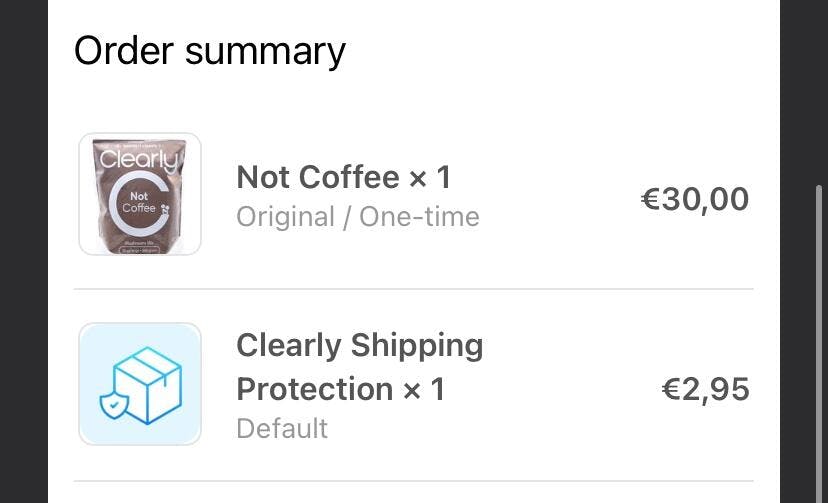828x503 pixels.
Task: Select the Original / One-time variant text
Action: click(357, 216)
